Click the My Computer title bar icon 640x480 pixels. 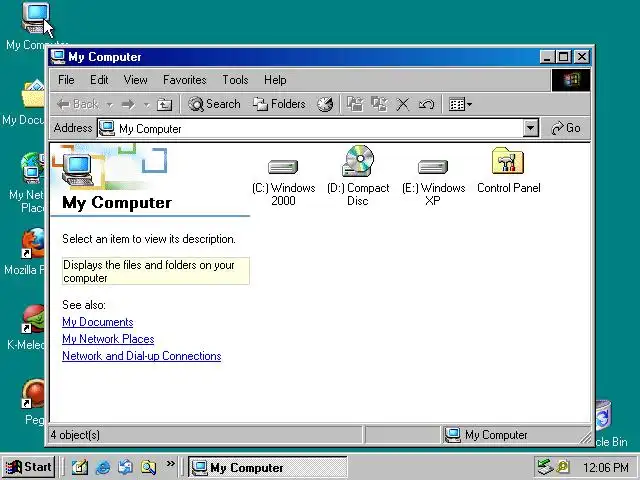58,57
